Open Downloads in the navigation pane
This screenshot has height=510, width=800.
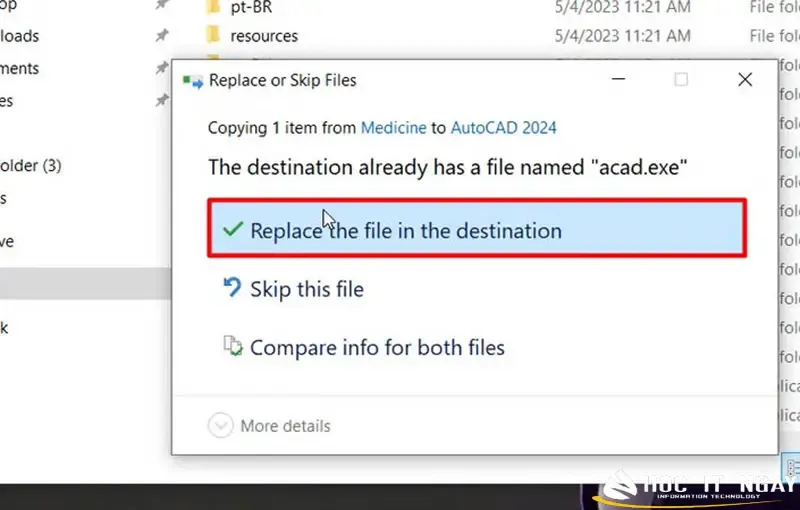tap(20, 36)
